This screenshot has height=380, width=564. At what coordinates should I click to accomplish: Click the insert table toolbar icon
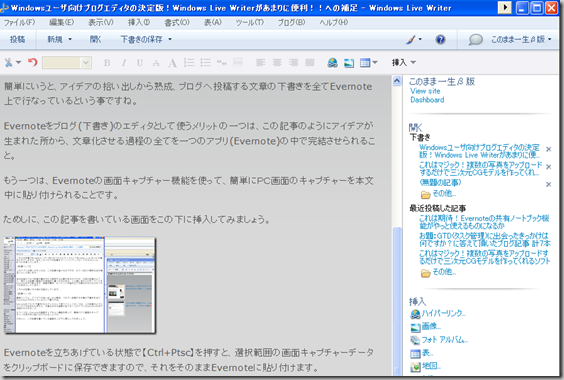365,63
